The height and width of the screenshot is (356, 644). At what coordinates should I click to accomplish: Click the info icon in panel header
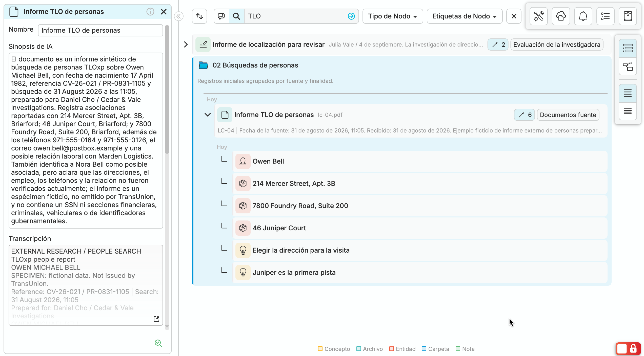(x=150, y=12)
